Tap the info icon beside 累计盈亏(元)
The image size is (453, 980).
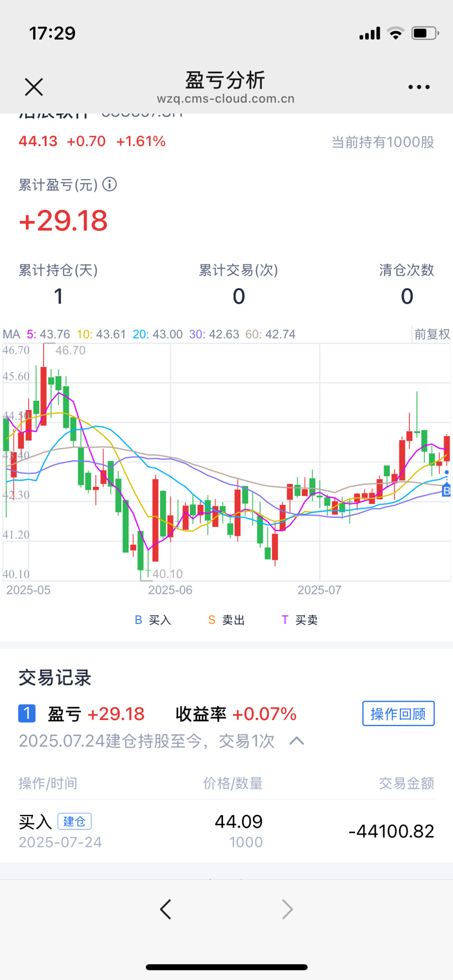point(110,184)
